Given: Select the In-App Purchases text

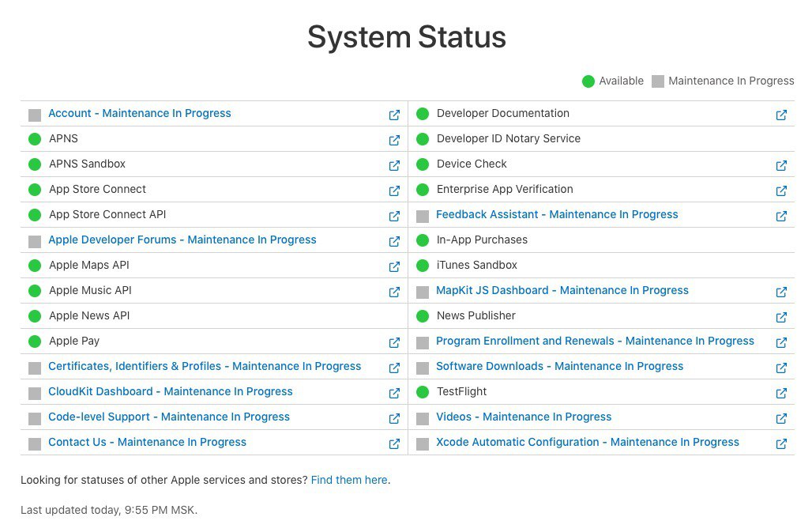Looking at the screenshot, I should 482,240.
